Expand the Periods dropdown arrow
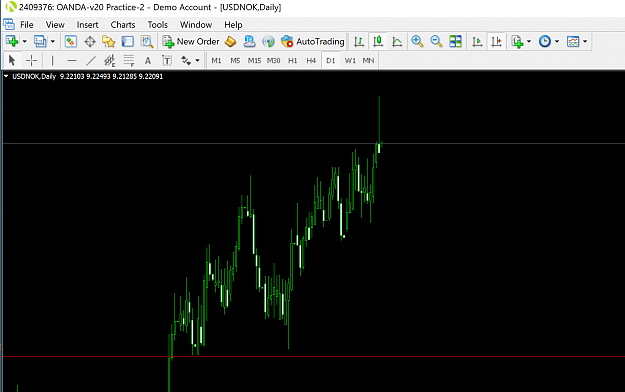Viewport: 625px width, 392px height. [x=557, y=41]
